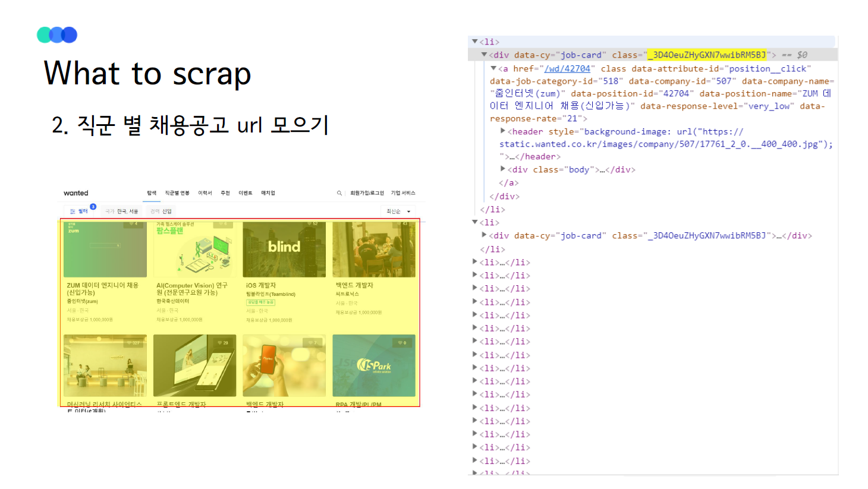Select highlighted class value _3D4OeuZHyGXN7wwibRM5BJ
This screenshot has width=868, height=489.
click(707, 55)
